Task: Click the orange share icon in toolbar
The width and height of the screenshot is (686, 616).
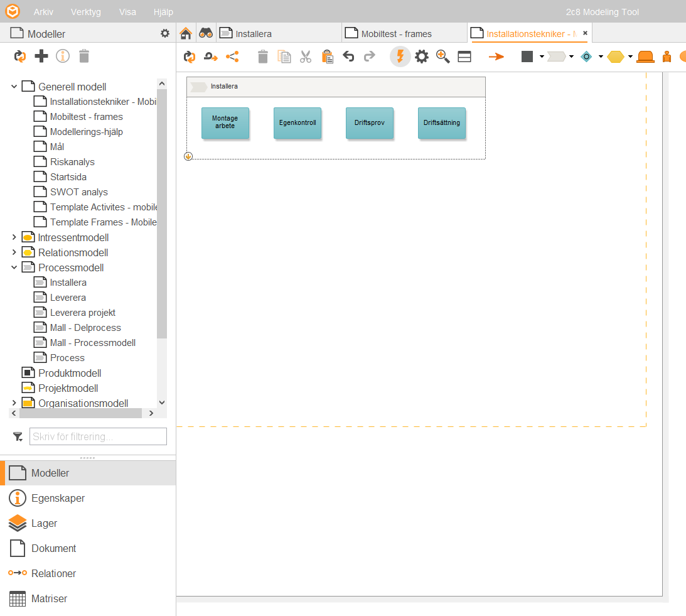Action: tap(232, 57)
